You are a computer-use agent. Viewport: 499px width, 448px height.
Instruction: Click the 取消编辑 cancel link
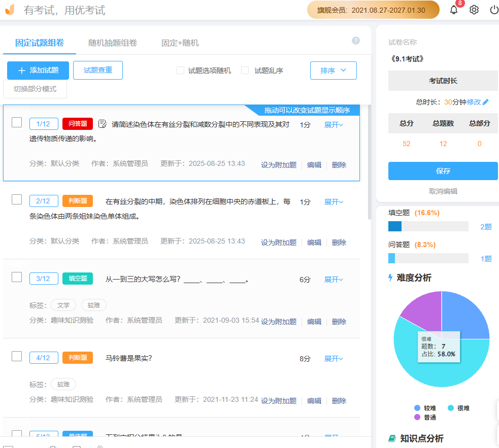coord(442,191)
